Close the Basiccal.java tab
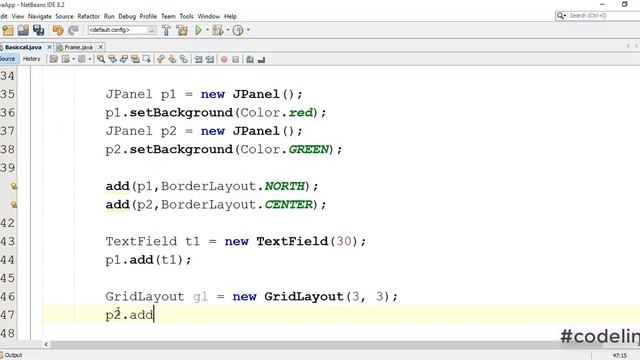The width and height of the screenshot is (640, 360). (49, 47)
